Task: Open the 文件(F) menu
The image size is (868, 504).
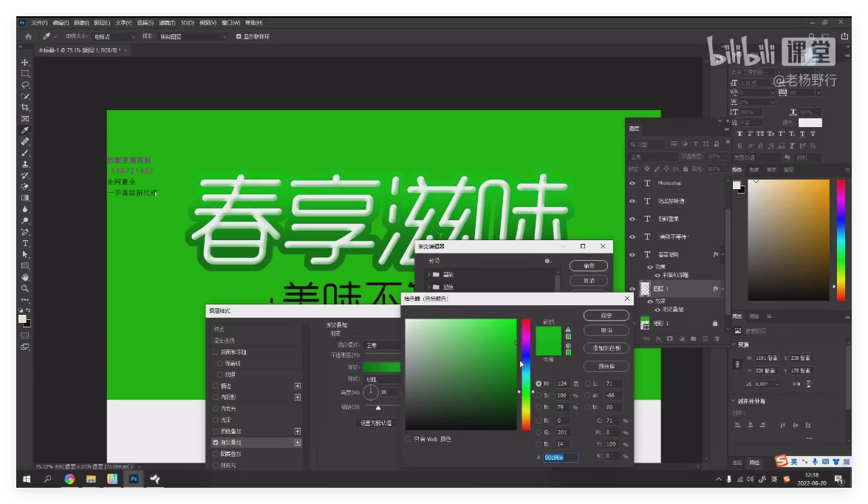Action: [x=39, y=23]
